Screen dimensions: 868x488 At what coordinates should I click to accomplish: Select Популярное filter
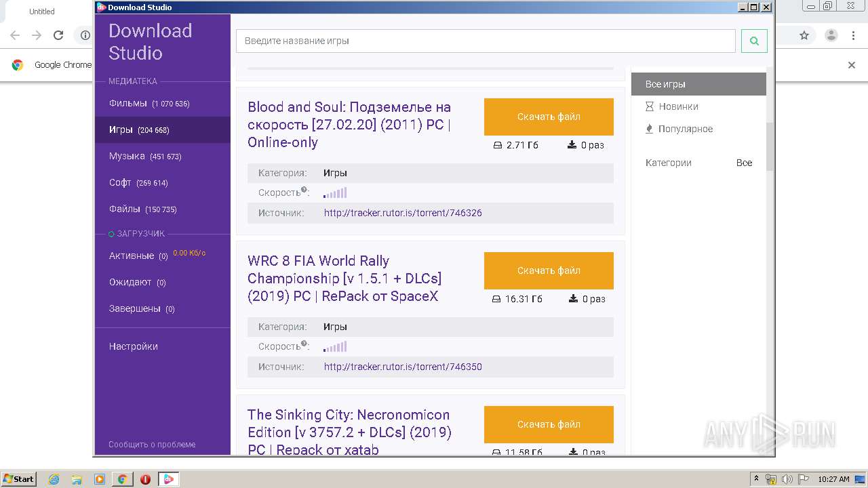686,129
